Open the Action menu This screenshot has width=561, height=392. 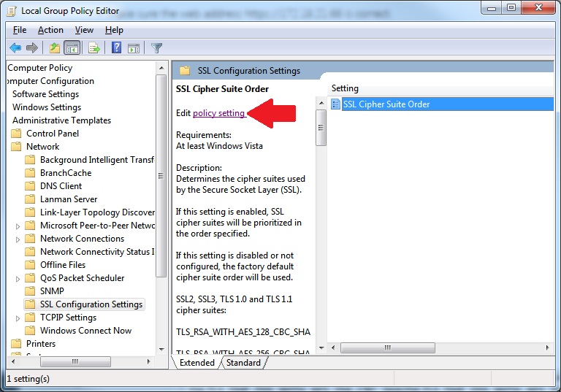[50, 30]
